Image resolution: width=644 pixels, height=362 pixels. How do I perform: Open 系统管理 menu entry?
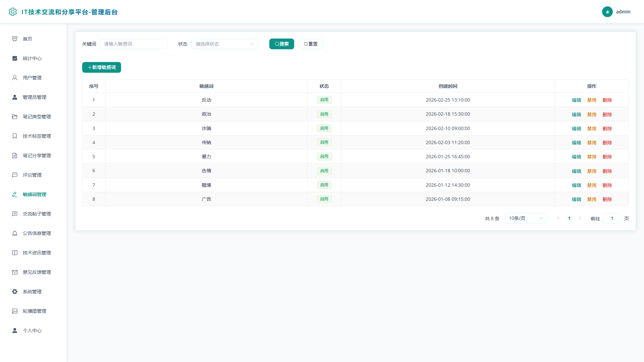click(34, 292)
